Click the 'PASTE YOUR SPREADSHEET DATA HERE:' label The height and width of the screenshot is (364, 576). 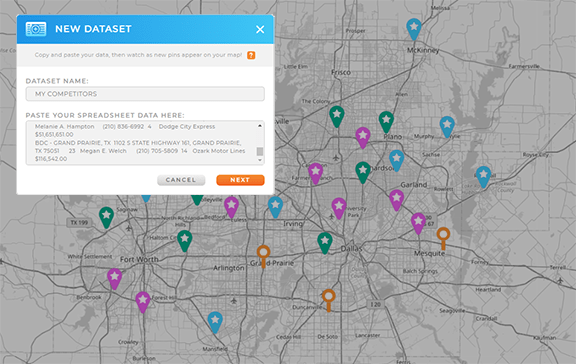pos(105,115)
